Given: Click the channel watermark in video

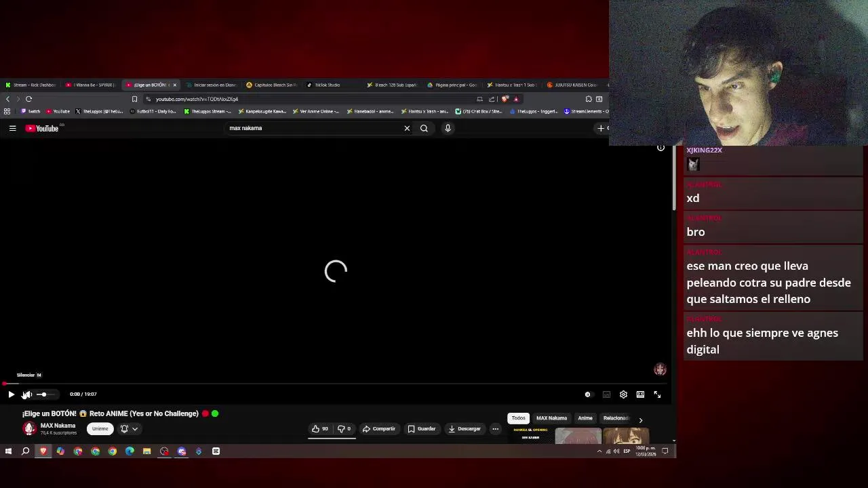Looking at the screenshot, I should 660,369.
